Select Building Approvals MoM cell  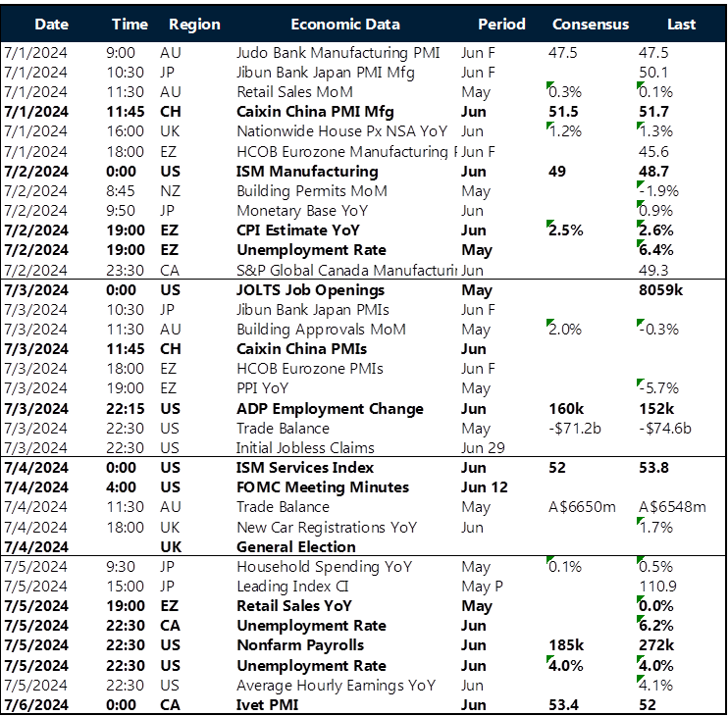[x=321, y=330]
